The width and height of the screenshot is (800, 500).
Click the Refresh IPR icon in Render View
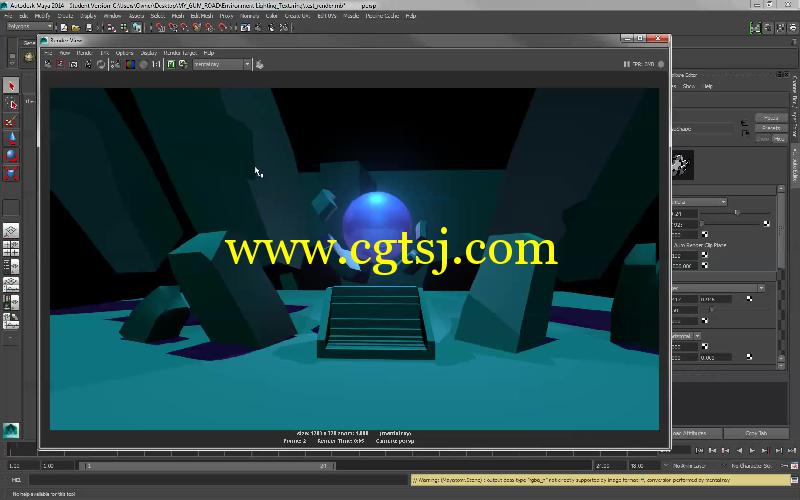point(101,64)
